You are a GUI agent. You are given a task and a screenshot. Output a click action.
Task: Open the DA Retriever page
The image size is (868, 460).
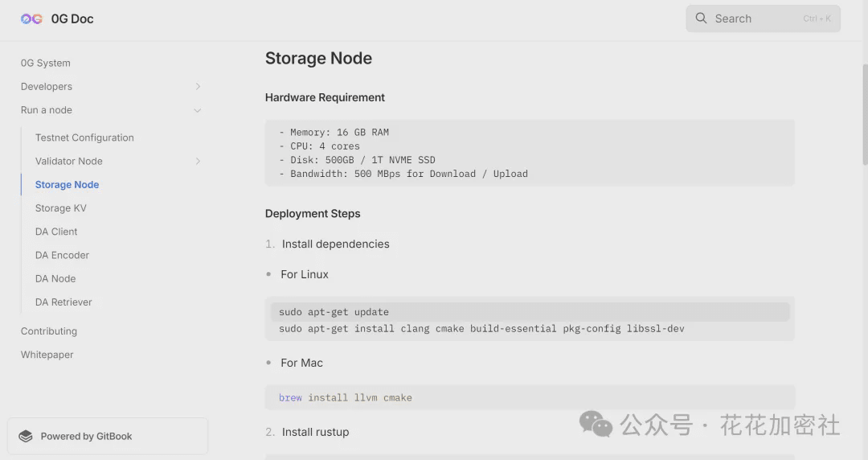(63, 302)
